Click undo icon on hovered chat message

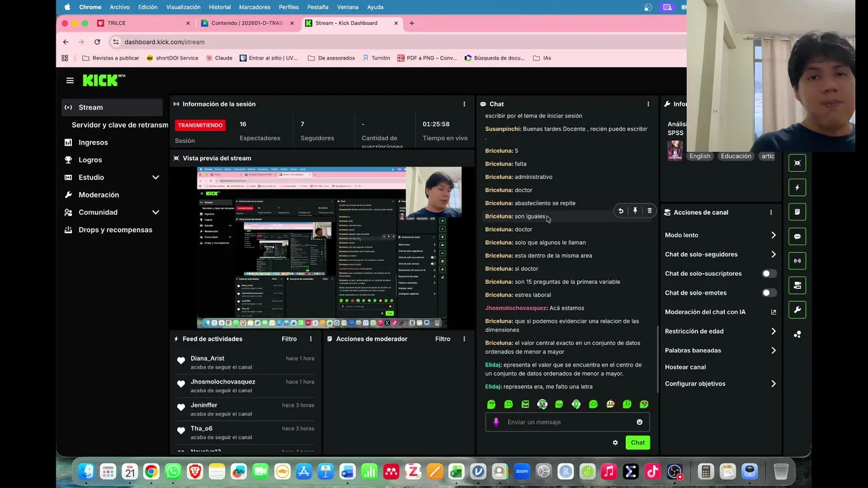[x=620, y=211]
